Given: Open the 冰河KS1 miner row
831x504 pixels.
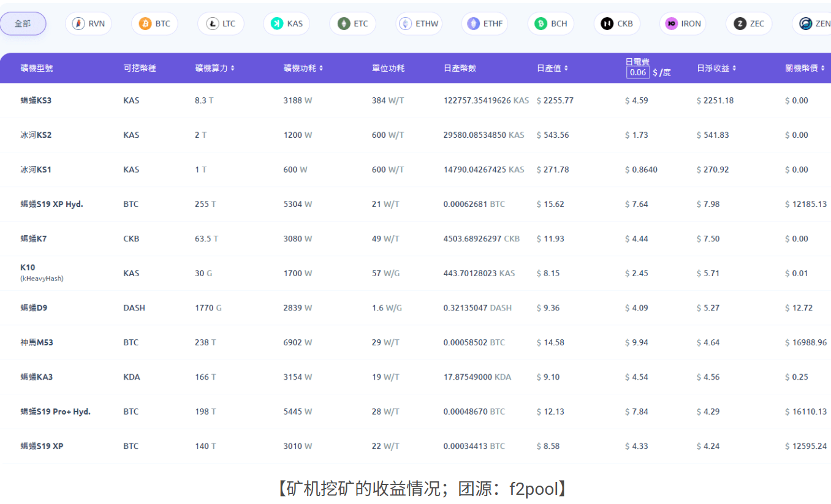Looking at the screenshot, I should (x=415, y=170).
